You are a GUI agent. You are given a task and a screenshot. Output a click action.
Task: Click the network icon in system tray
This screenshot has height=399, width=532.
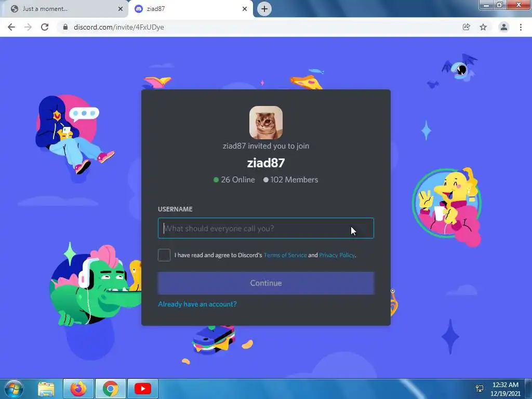tap(480, 389)
